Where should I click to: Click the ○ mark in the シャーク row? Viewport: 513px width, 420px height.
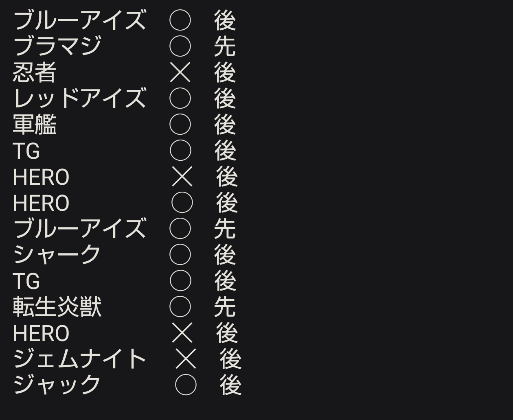[180, 255]
